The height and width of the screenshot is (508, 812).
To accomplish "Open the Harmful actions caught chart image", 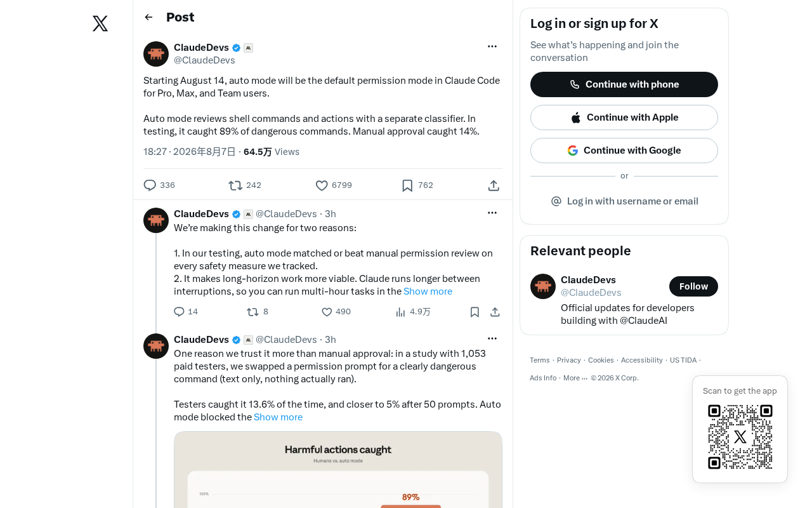I will pos(338,470).
